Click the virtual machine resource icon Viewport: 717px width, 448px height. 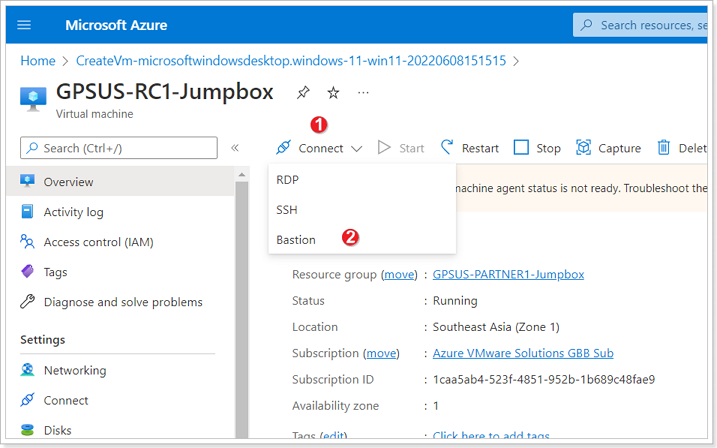33,99
